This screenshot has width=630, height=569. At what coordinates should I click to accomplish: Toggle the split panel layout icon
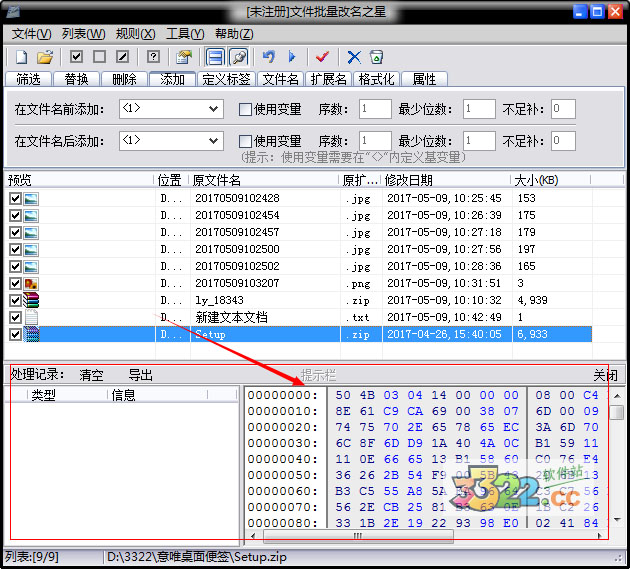pyautogui.click(x=215, y=57)
